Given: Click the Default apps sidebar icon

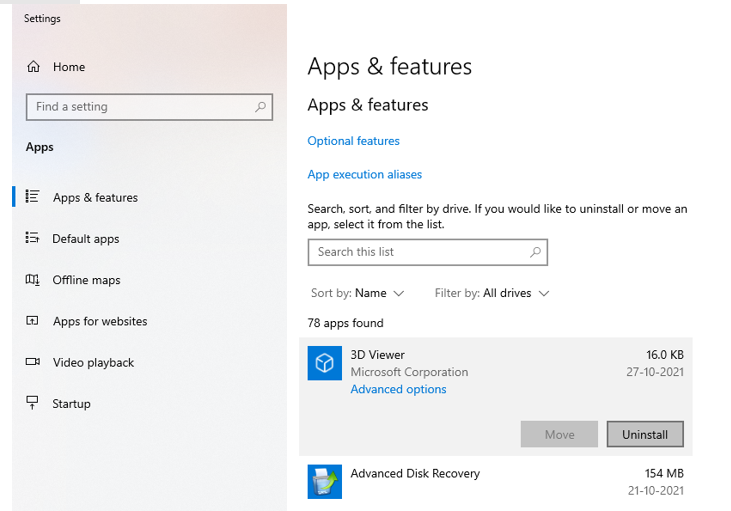Looking at the screenshot, I should tap(32, 238).
